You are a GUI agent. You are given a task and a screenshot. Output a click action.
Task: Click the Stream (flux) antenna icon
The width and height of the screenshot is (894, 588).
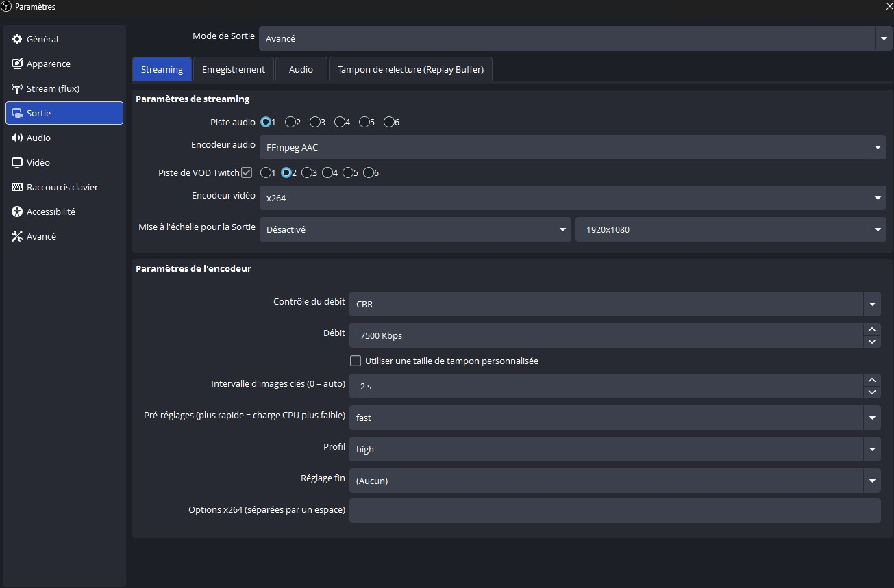tap(17, 88)
